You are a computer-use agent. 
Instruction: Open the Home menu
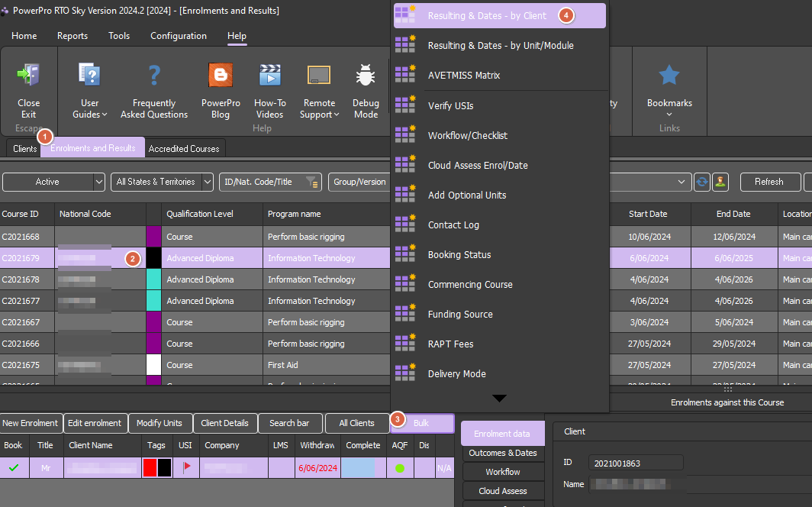point(24,36)
